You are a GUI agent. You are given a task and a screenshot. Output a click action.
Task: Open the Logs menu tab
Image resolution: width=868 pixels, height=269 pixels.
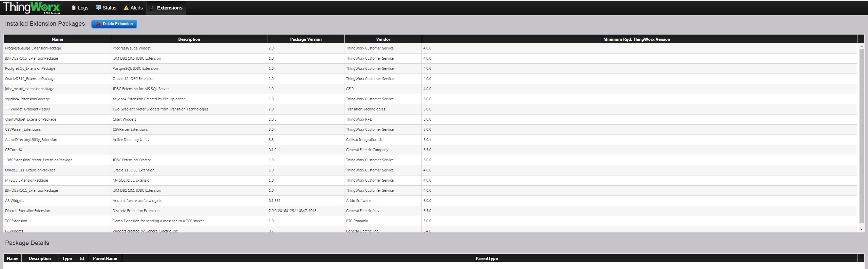tap(80, 8)
